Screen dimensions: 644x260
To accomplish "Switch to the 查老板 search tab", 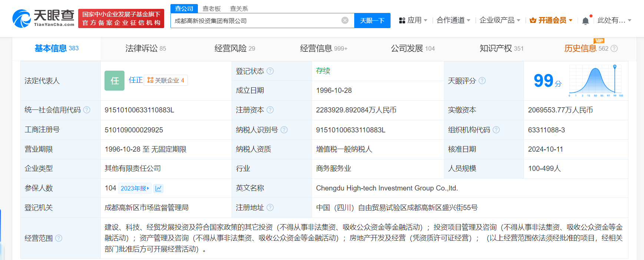I will coord(212,9).
